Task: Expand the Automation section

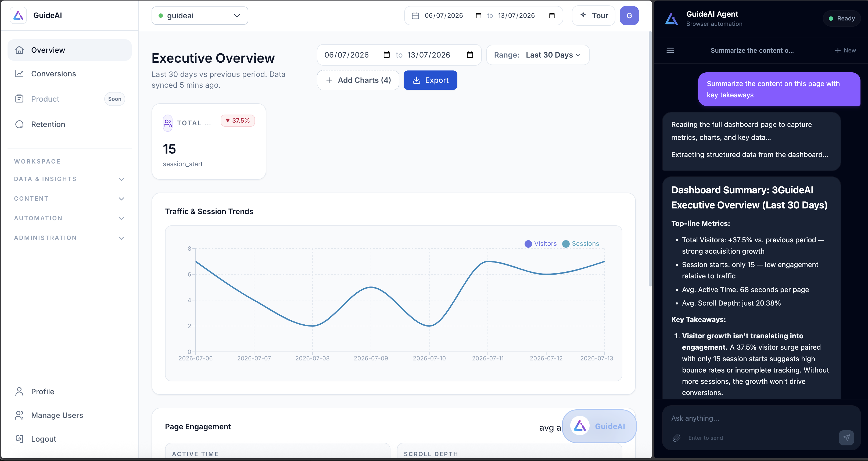Action: 69,218
